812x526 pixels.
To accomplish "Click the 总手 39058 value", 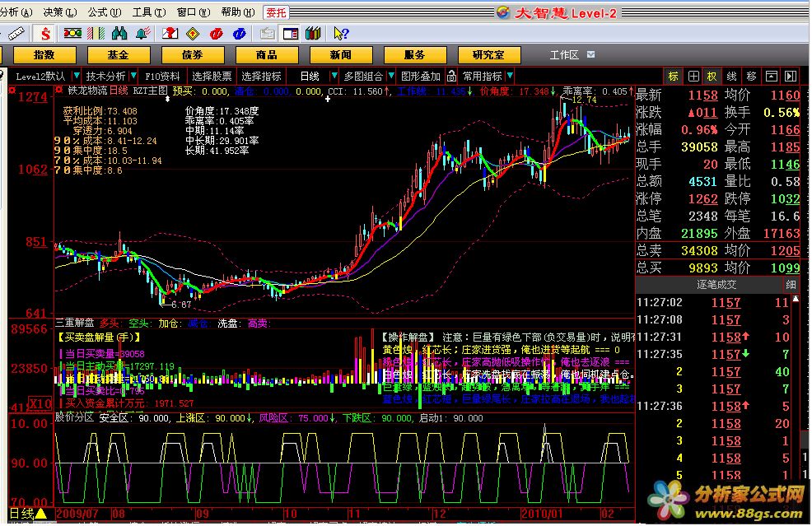I will (x=699, y=147).
